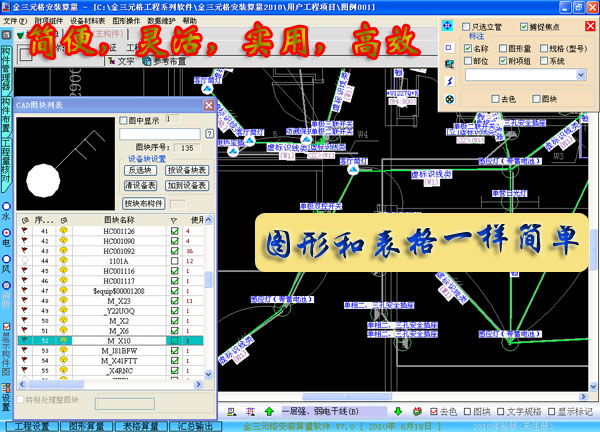Click the green down arrow in bottom bar

[x=398, y=411]
